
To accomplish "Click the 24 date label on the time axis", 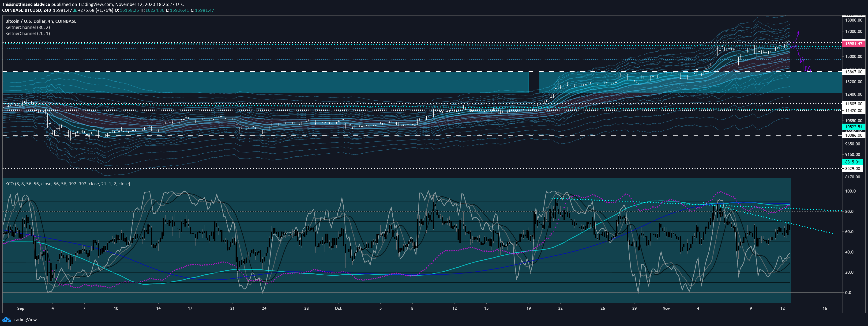I will pos(264,308).
